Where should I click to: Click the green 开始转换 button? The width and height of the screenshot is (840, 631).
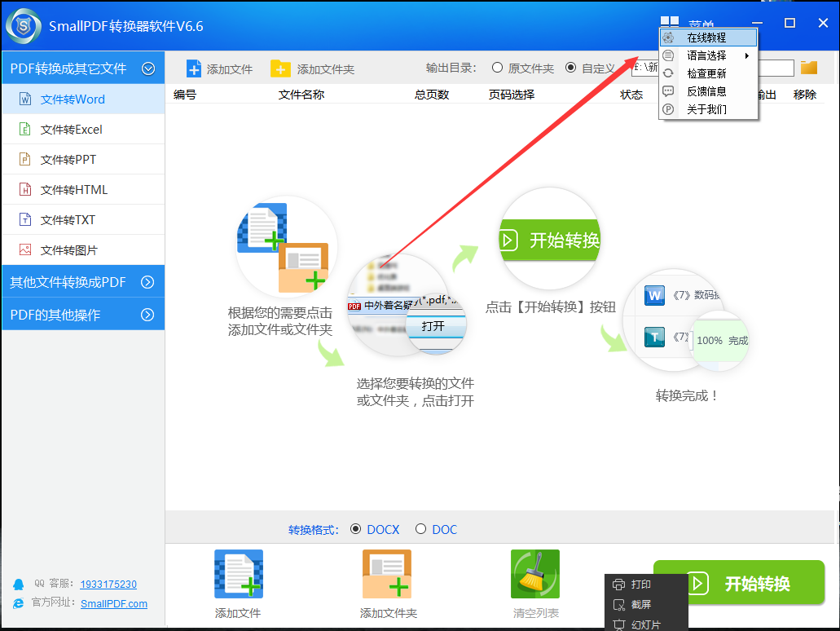pyautogui.click(x=739, y=583)
